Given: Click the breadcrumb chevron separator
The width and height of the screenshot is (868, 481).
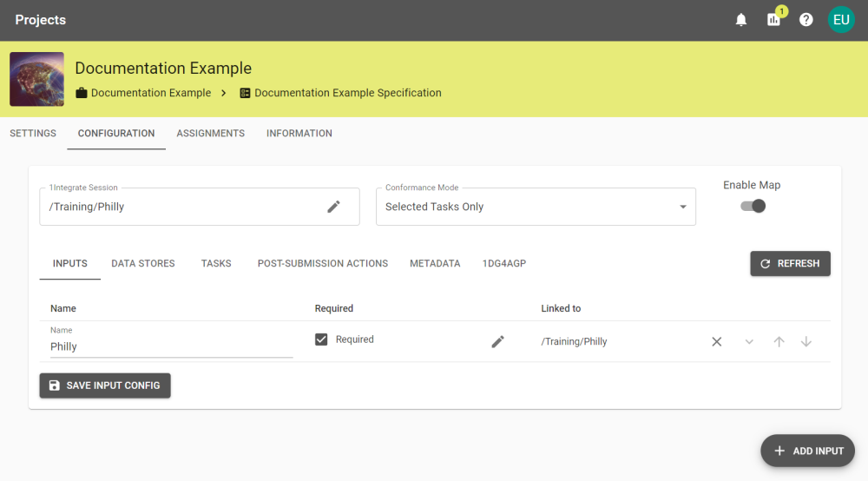Looking at the screenshot, I should click(224, 93).
